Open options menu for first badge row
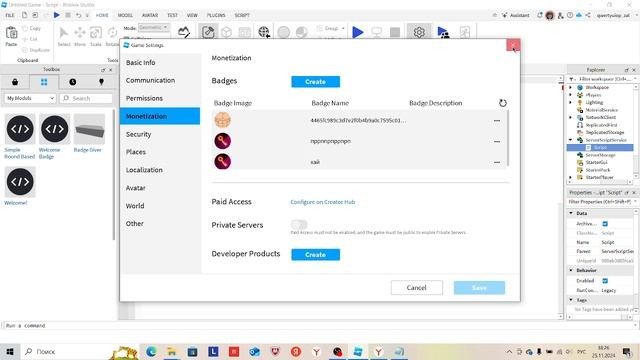This screenshot has height=360, width=640. 497,120
